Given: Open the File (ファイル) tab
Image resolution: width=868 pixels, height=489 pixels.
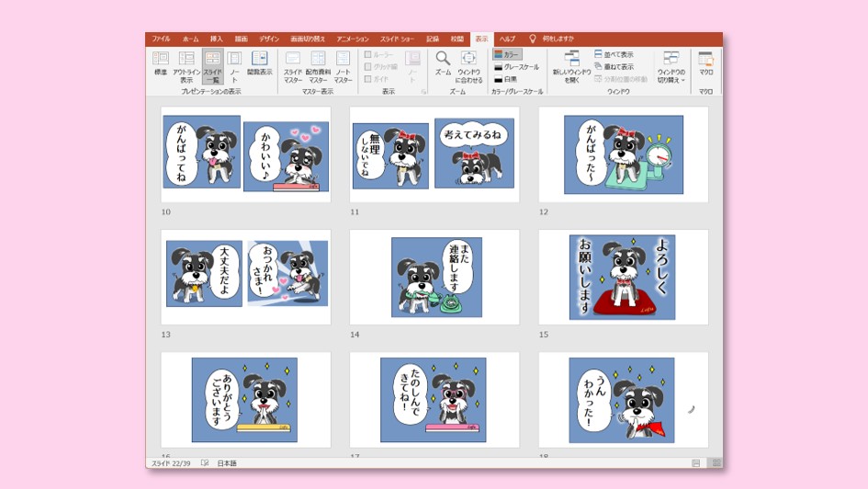Looking at the screenshot, I should (161, 39).
